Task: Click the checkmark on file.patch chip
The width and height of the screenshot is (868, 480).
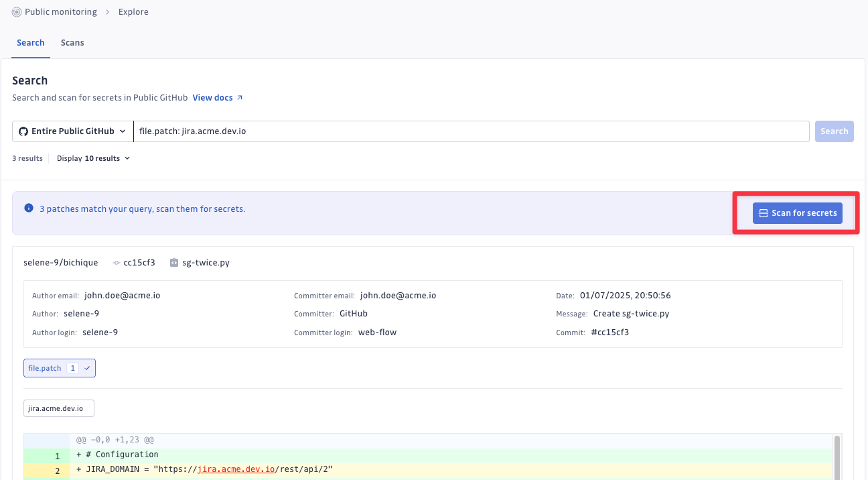Action: pos(87,368)
